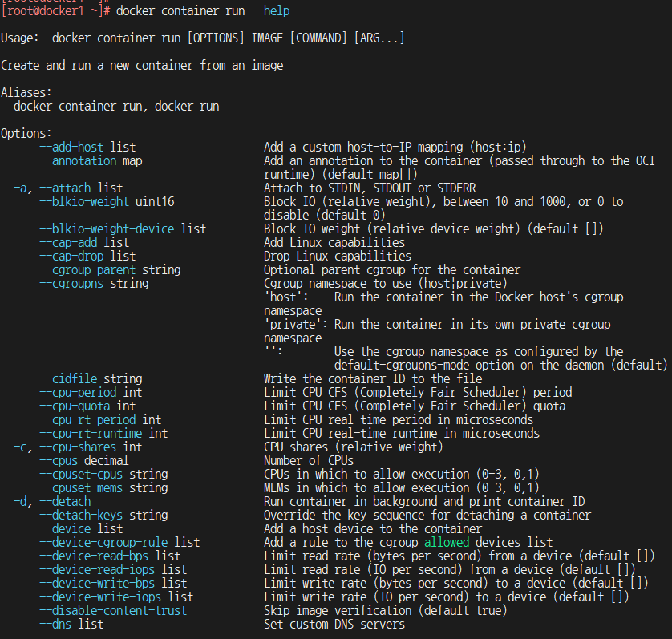This screenshot has height=639, width=672.
Task: Click the "-a," short flag
Action: (23, 188)
